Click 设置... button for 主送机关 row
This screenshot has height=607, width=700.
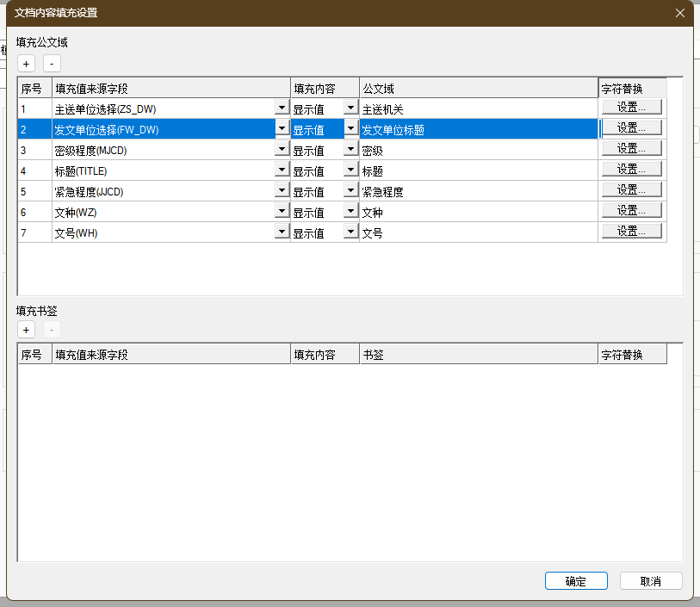pyautogui.click(x=631, y=108)
